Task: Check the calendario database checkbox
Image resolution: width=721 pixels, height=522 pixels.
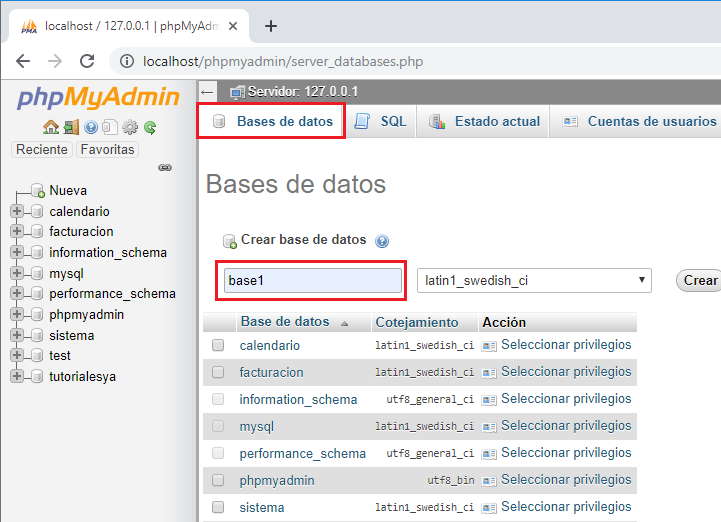Action: 218,345
